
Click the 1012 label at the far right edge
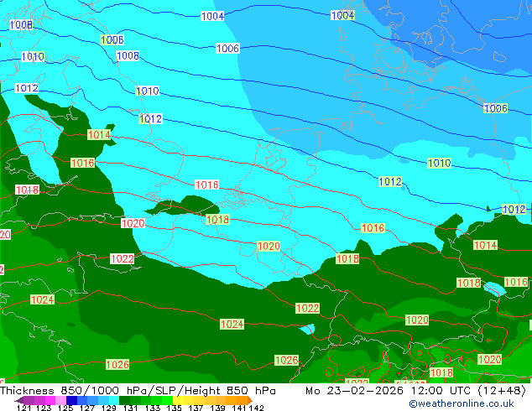(514, 209)
